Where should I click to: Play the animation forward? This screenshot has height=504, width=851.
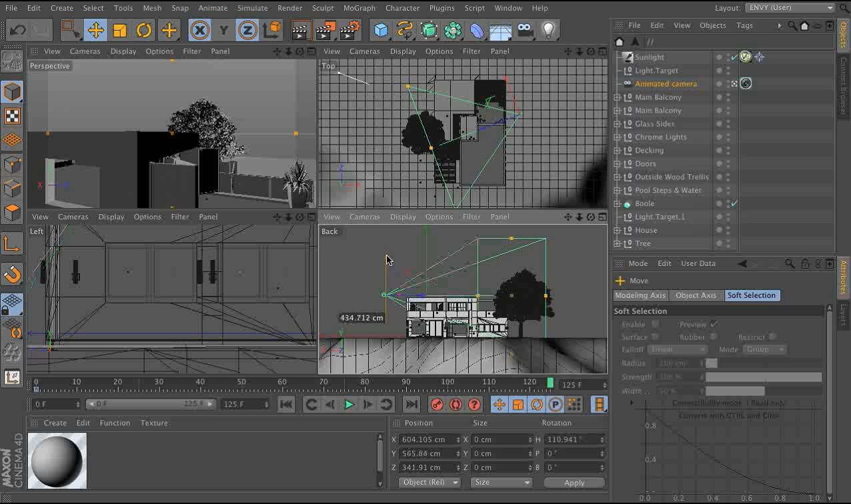coord(349,405)
